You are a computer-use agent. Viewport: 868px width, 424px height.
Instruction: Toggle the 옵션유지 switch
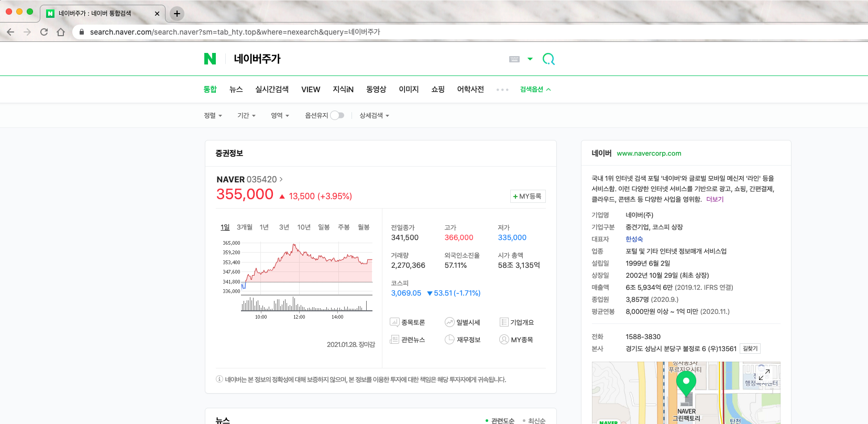click(x=337, y=115)
